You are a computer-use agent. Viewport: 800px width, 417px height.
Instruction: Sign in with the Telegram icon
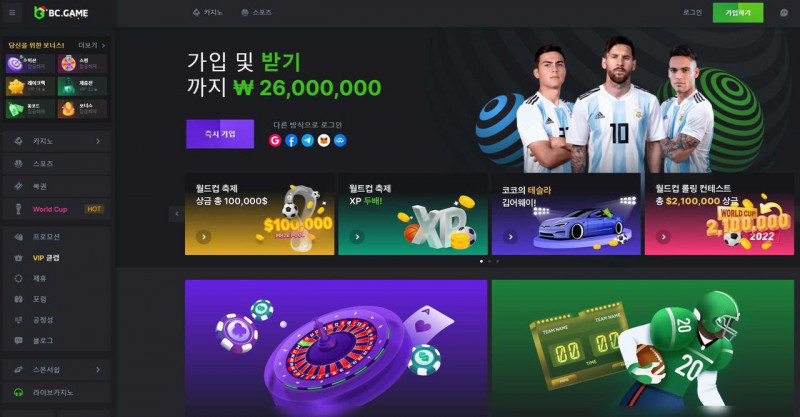[308, 140]
